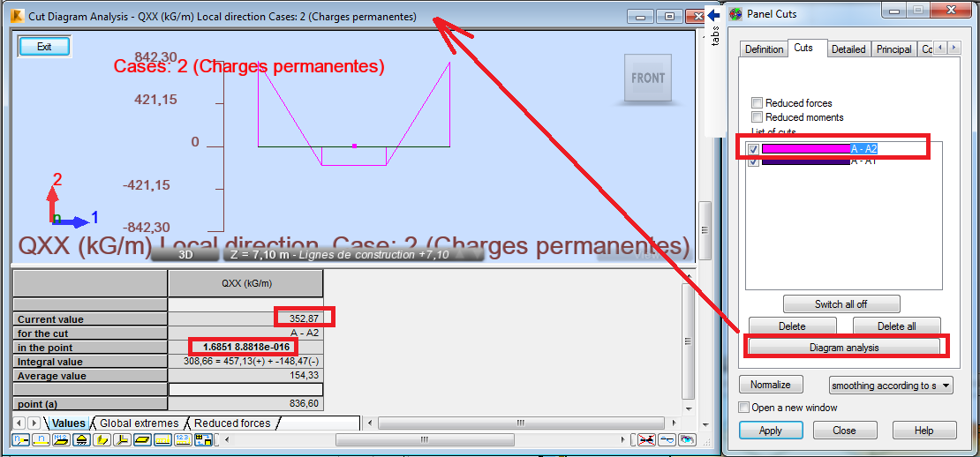Click the horizontal scrollbar beside the sheet tabs
Viewport: 980px width, 457px height.
point(520,423)
